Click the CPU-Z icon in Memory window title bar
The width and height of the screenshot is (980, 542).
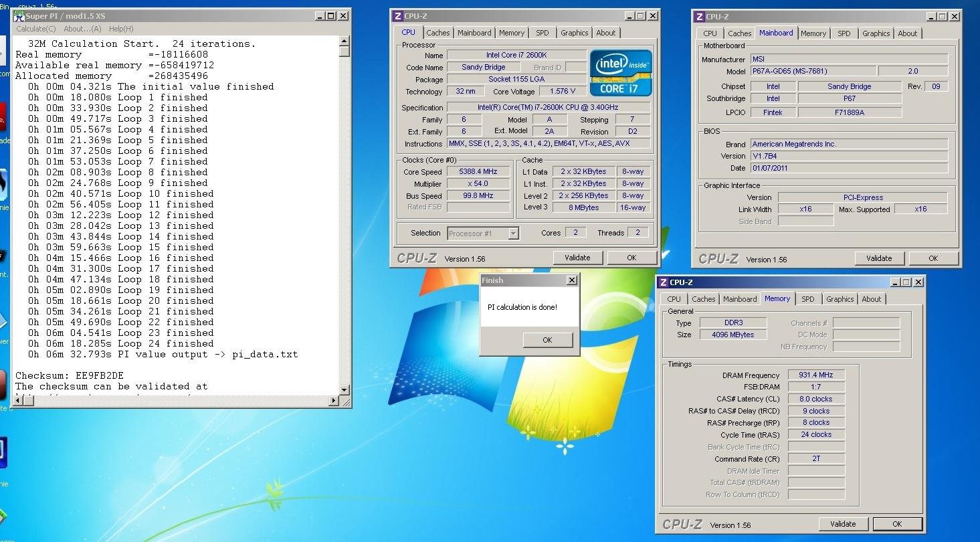click(x=663, y=282)
